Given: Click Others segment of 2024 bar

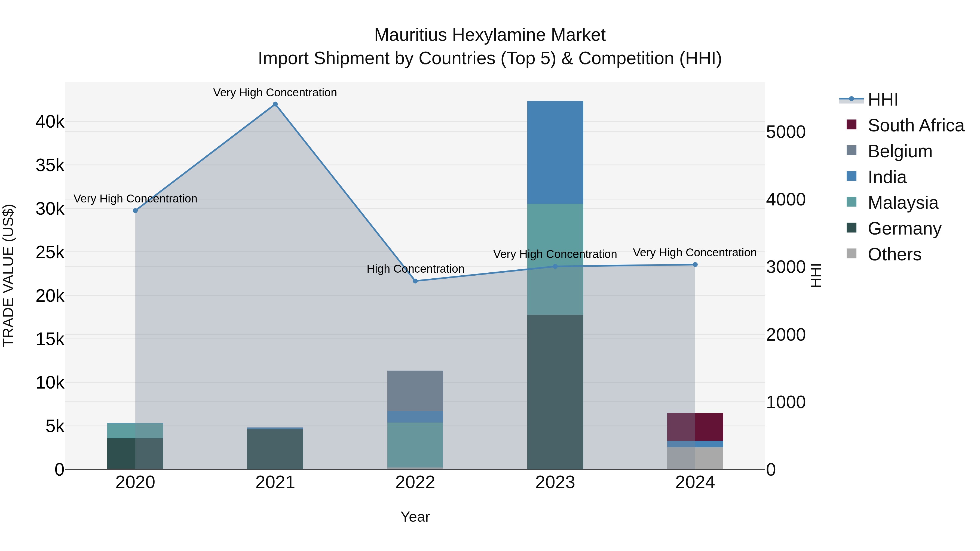Looking at the screenshot, I should tap(695, 458).
